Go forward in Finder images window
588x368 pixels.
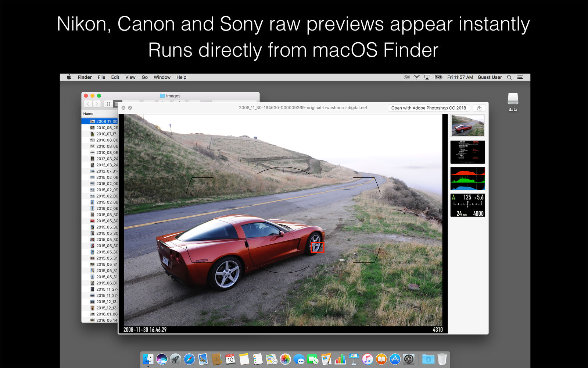[x=97, y=104]
